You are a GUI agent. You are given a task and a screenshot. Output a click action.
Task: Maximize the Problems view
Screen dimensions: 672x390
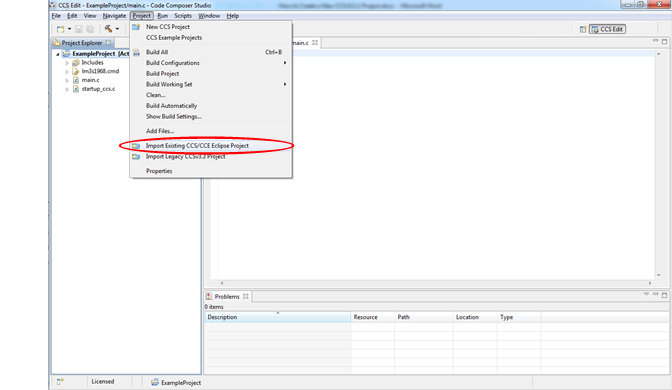tap(664, 295)
